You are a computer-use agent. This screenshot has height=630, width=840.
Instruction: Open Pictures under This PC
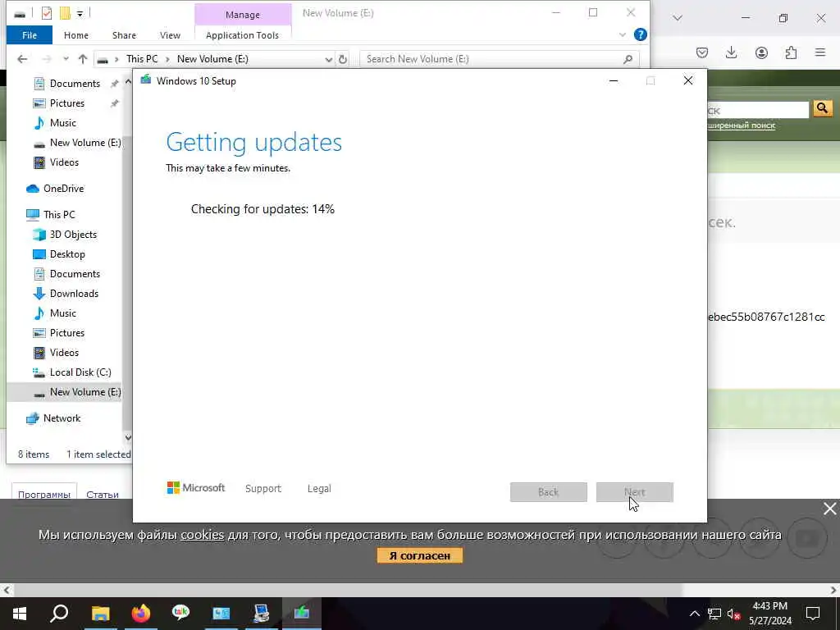click(67, 333)
